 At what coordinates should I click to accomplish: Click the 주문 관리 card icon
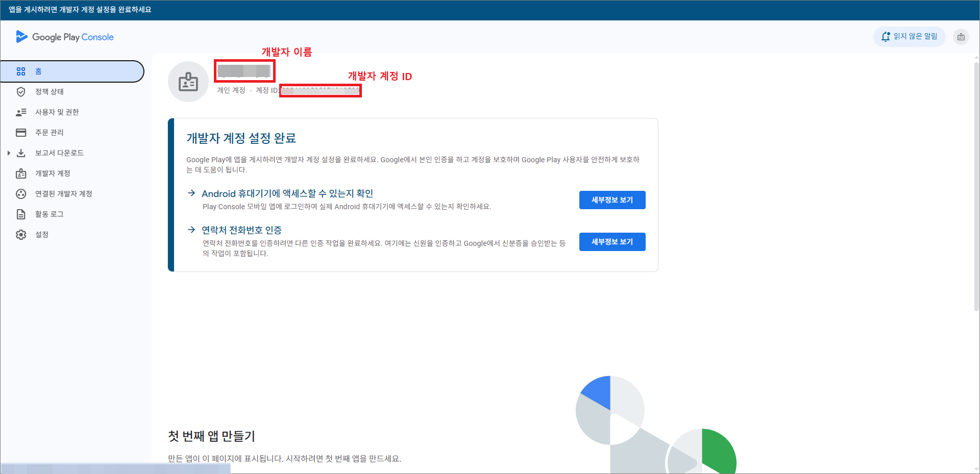click(x=21, y=132)
